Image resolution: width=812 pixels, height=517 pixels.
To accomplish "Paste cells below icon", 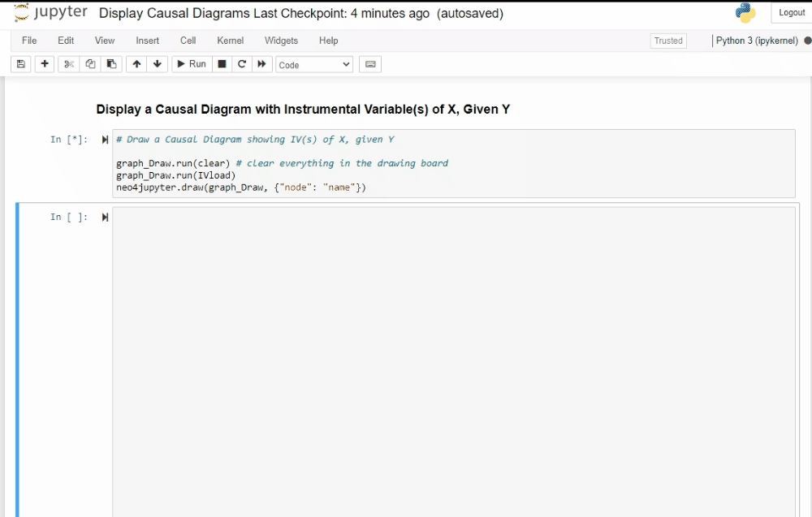I will click(111, 64).
